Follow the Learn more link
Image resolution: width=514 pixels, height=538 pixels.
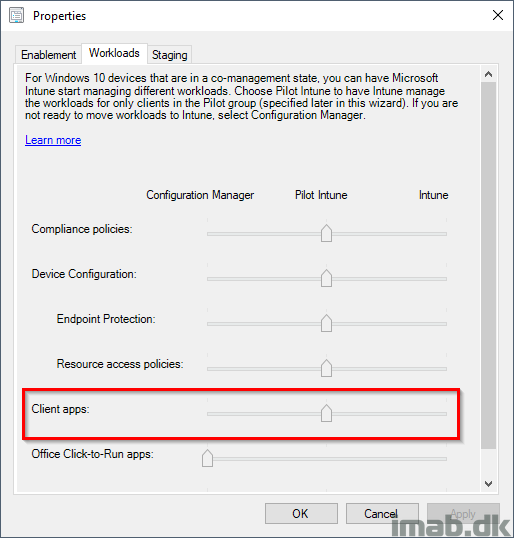pos(53,140)
